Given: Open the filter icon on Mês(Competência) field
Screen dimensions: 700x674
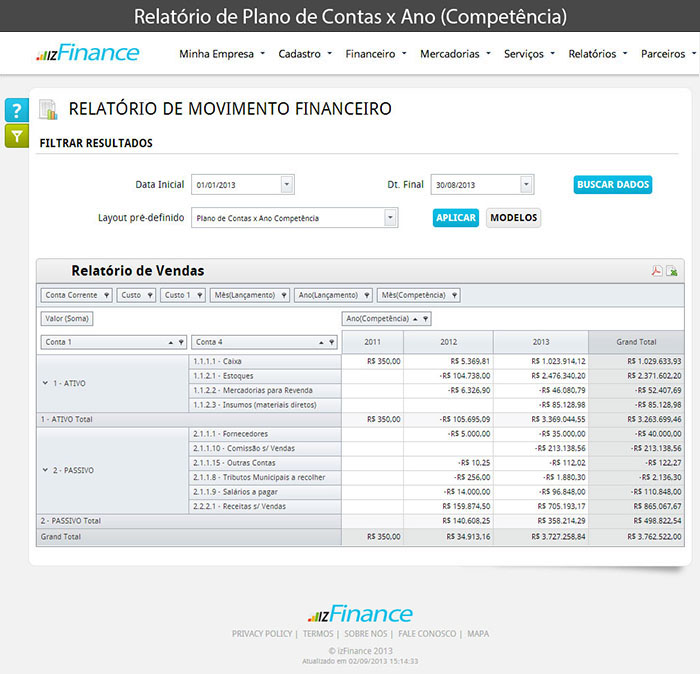Looking at the screenshot, I should (454, 295).
